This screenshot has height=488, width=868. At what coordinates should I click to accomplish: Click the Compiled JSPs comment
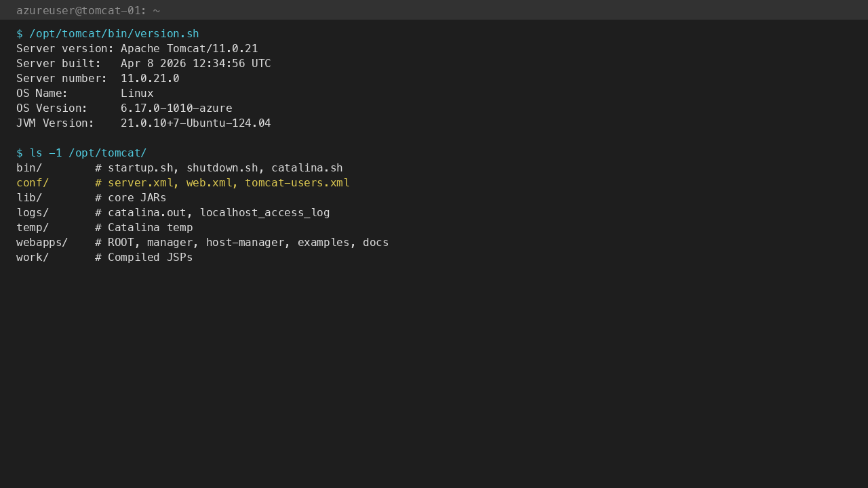(144, 258)
